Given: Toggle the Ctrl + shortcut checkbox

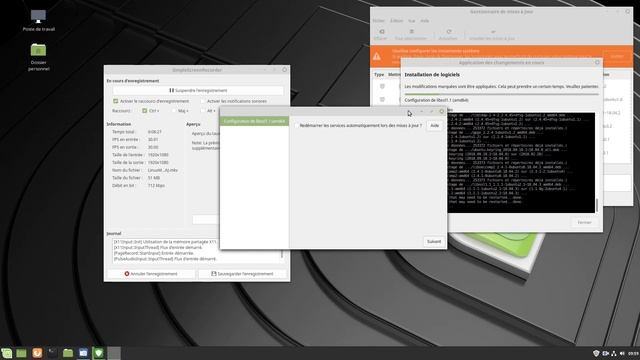Looking at the screenshot, I should click(x=144, y=111).
